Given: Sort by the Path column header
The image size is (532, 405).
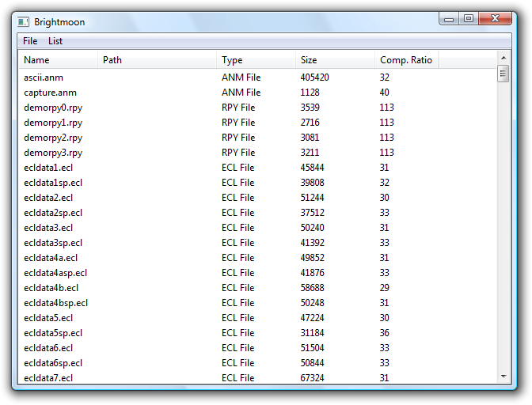Looking at the screenshot, I should (x=157, y=60).
